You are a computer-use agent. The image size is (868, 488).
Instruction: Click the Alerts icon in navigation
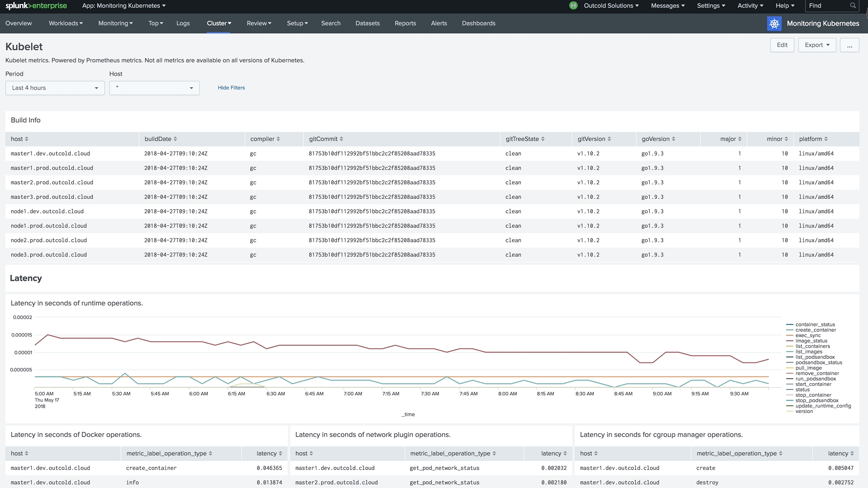point(439,23)
